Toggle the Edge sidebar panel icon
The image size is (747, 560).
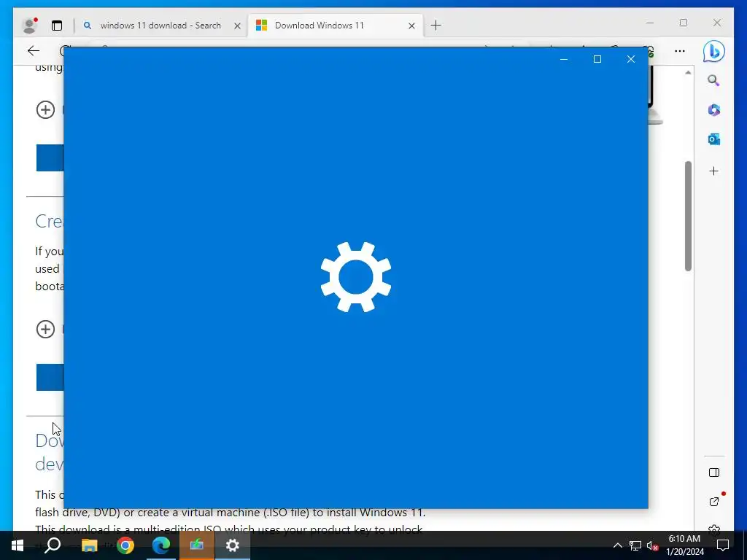point(713,472)
